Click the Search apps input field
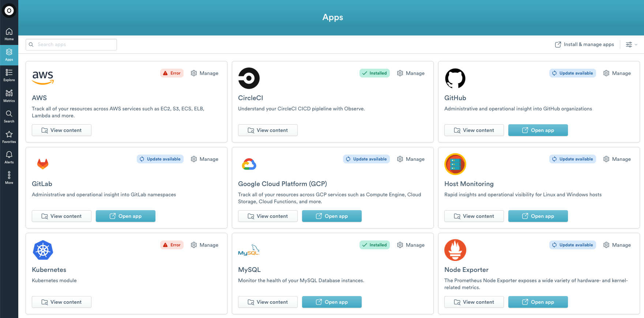The image size is (644, 318). [x=71, y=45]
